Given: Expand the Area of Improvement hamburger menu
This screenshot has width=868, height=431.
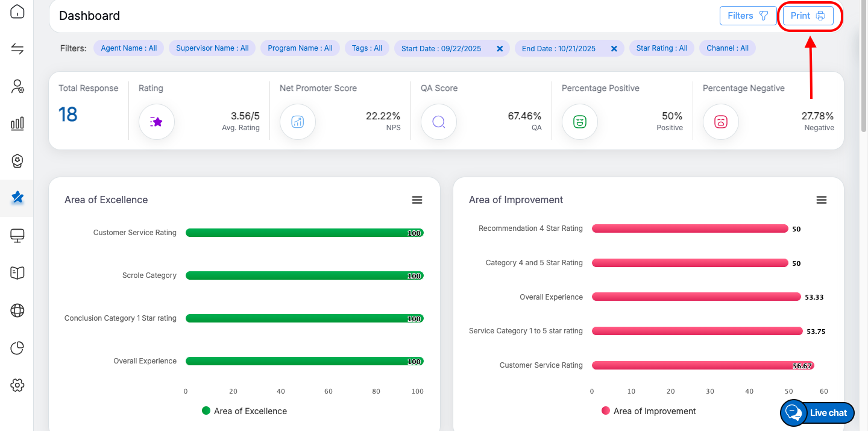Looking at the screenshot, I should 821,200.
